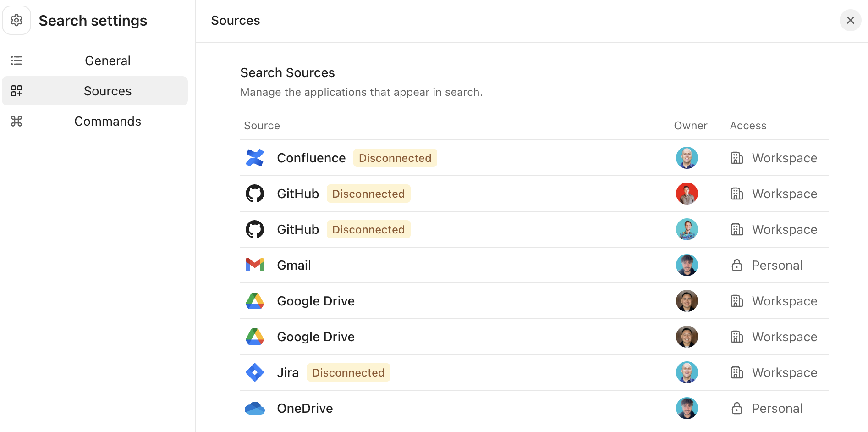The height and width of the screenshot is (432, 868).
Task: Click the Gmail owner avatar
Action: (x=687, y=265)
